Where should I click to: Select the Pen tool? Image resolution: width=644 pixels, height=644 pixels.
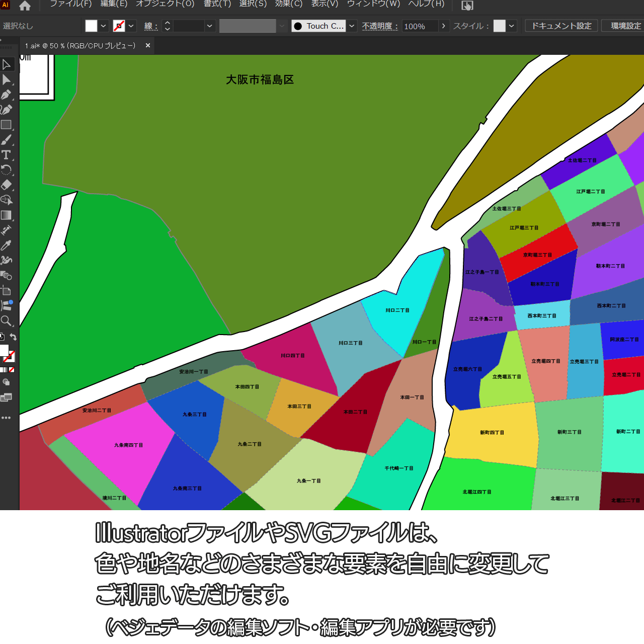(7, 95)
